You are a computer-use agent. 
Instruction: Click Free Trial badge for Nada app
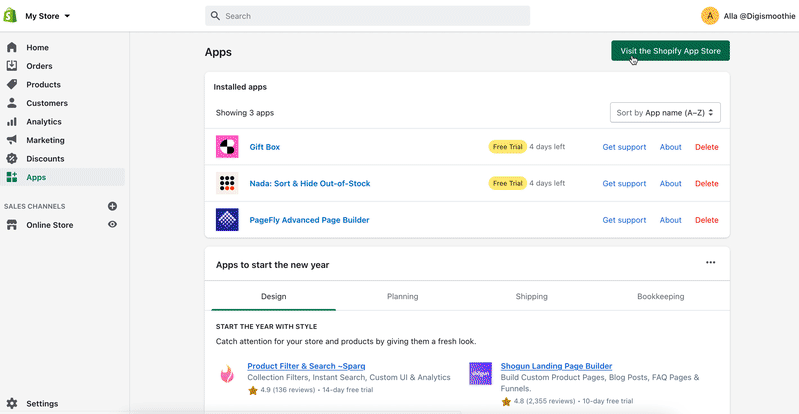coord(508,184)
